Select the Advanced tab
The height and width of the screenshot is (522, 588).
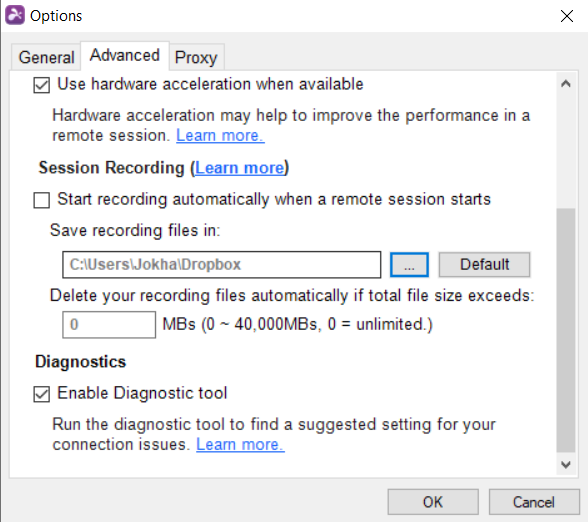point(125,56)
